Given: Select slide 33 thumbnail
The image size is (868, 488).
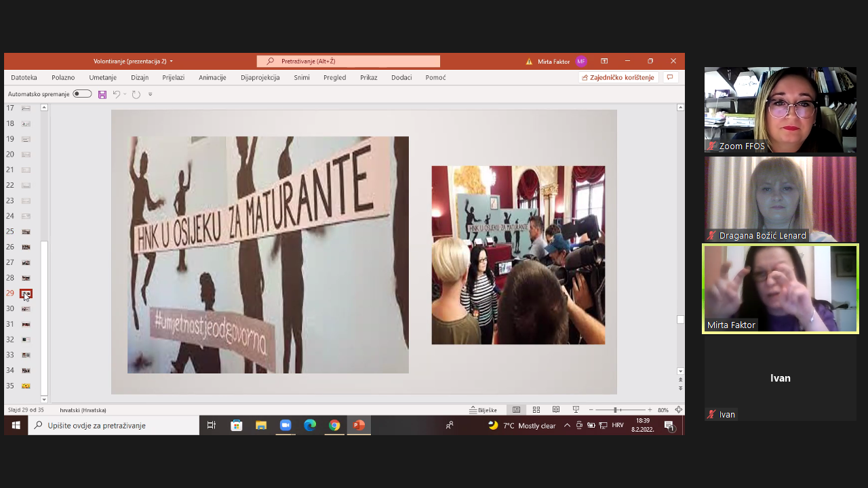Looking at the screenshot, I should coord(26,355).
